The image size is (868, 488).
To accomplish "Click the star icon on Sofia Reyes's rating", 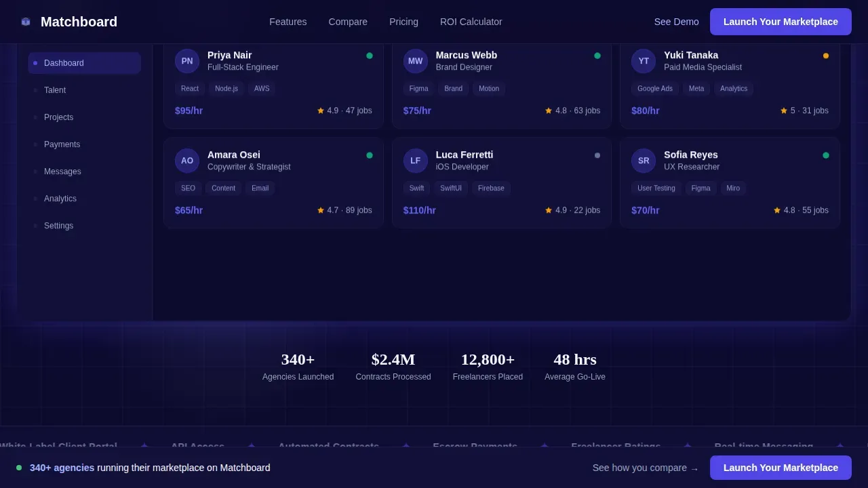I will (777, 210).
